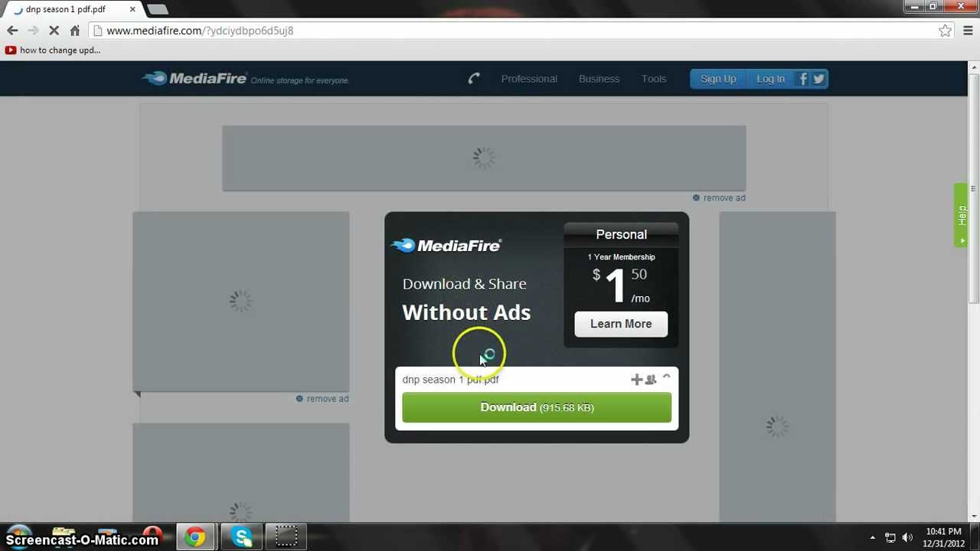Click the 1 Year Membership price text

[621, 257]
